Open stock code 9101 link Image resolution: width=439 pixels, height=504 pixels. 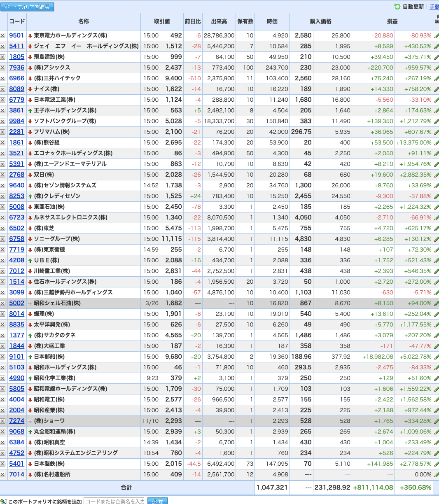[x=17, y=357]
